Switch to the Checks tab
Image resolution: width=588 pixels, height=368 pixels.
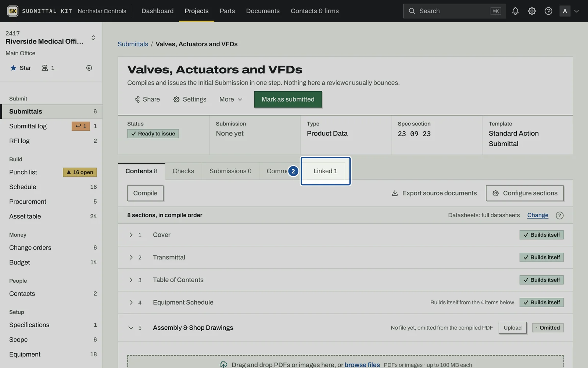tap(183, 171)
